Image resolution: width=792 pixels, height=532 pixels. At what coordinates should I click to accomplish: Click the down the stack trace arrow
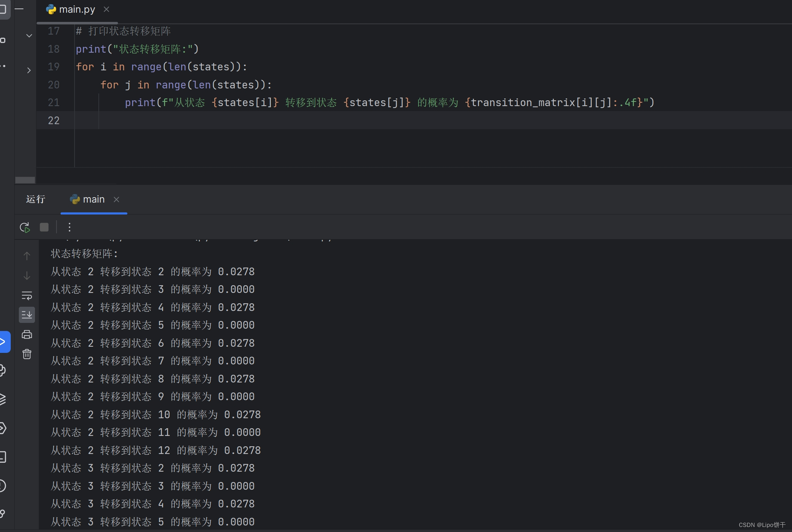[x=27, y=276]
